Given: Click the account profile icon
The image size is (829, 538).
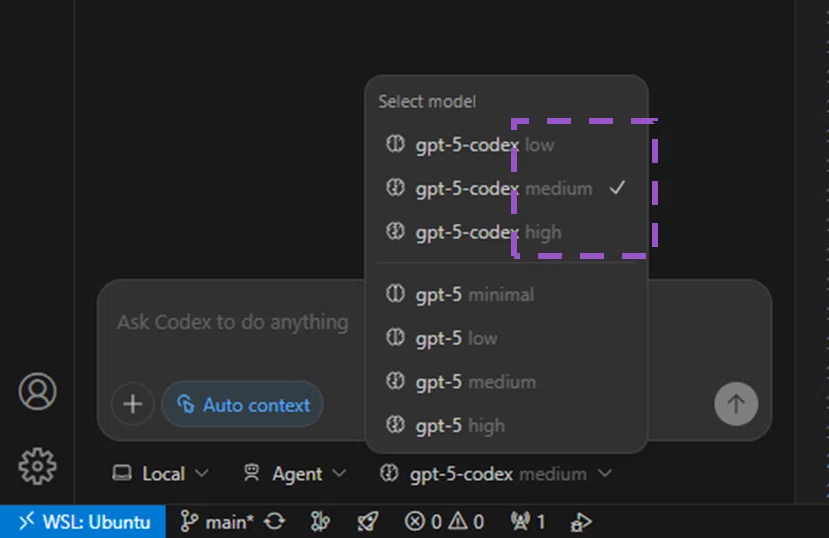Looking at the screenshot, I should [x=37, y=392].
